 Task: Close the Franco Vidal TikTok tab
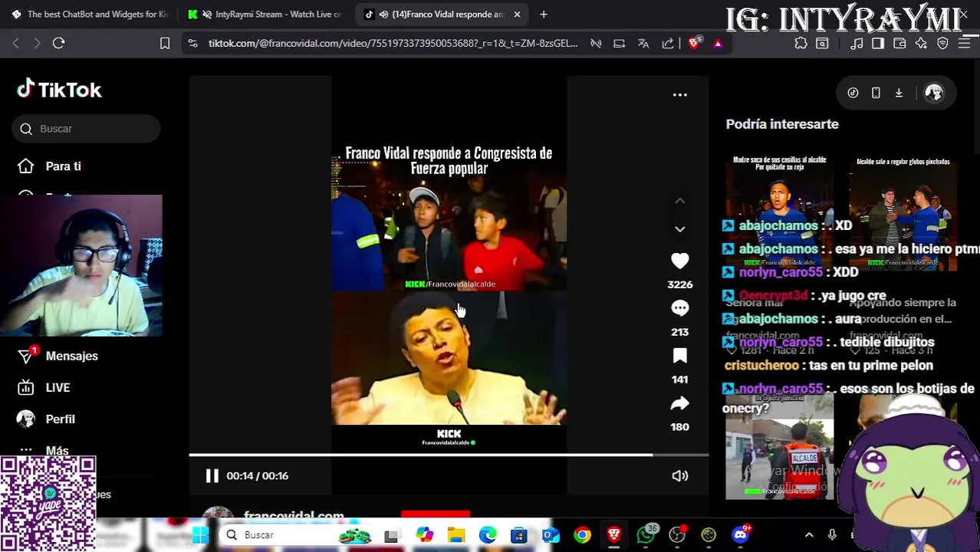click(x=517, y=14)
